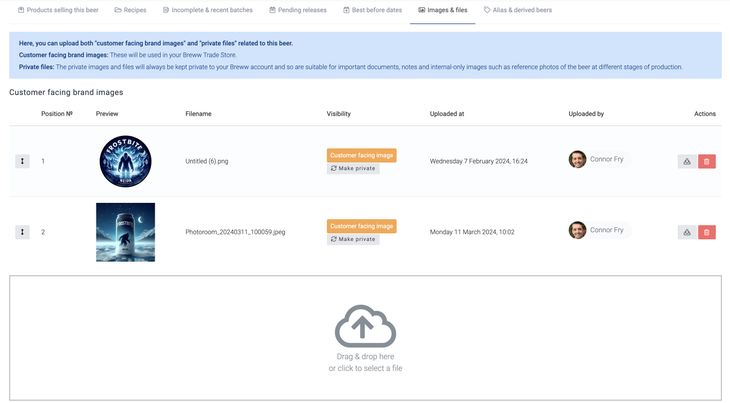Click Customer facing image badge on first row

(361, 155)
